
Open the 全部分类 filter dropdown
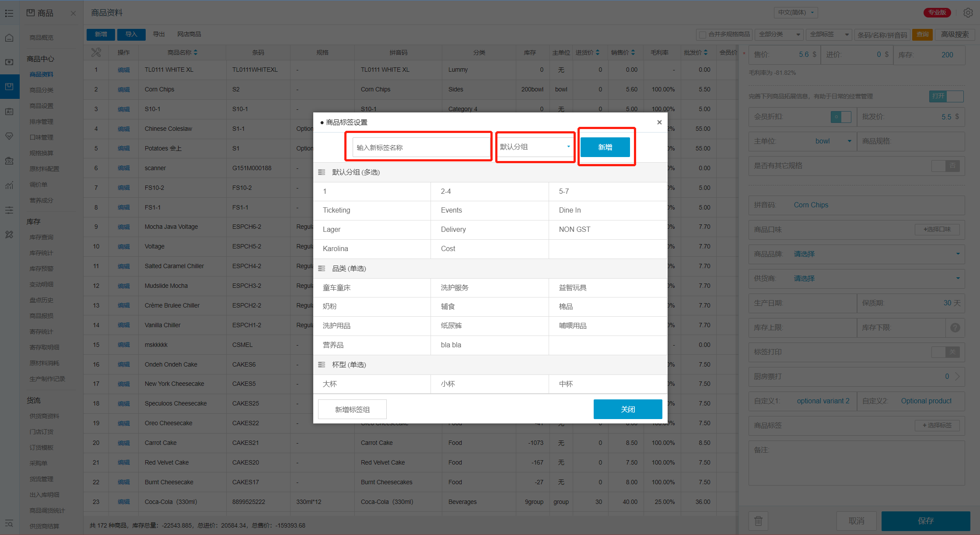click(x=779, y=35)
